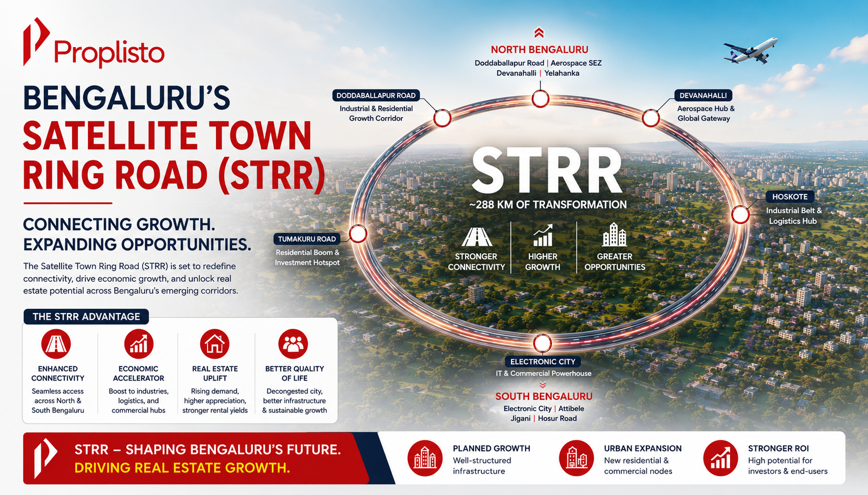The width and height of the screenshot is (868, 495).
Task: Click 'Aerospace Hub & Global Gateway' text
Action: tap(705, 113)
